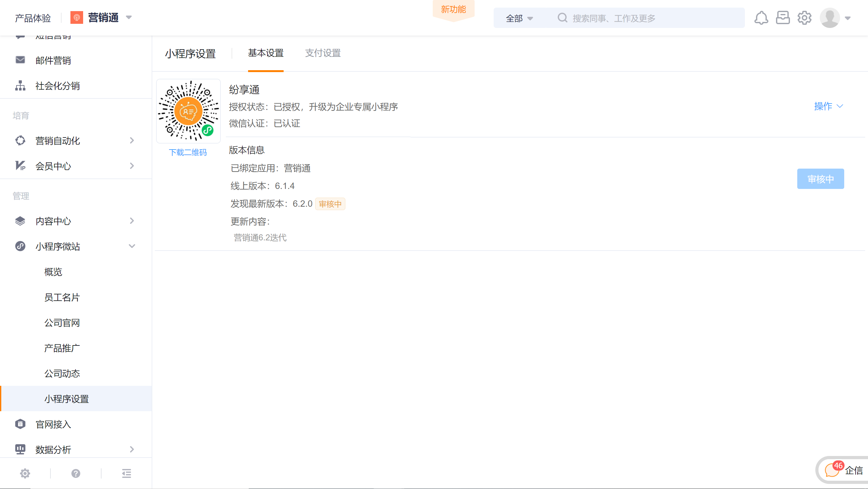Switch to the 基本设置 tab

click(x=266, y=53)
